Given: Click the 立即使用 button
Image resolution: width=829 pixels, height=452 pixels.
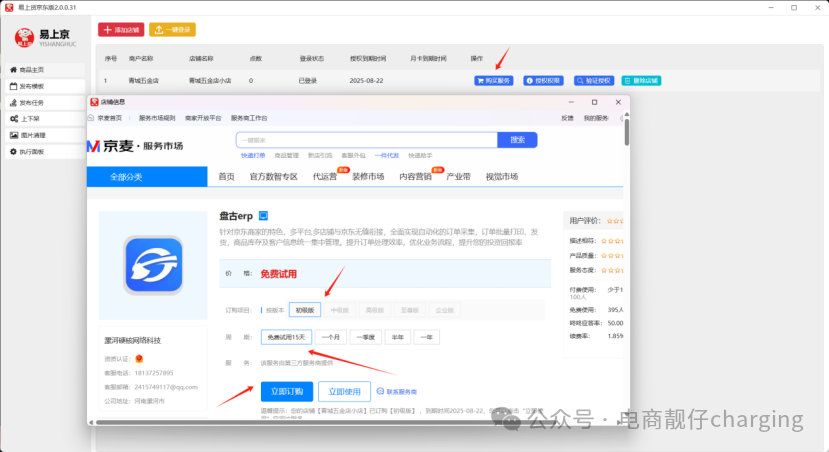Looking at the screenshot, I should 344,392.
